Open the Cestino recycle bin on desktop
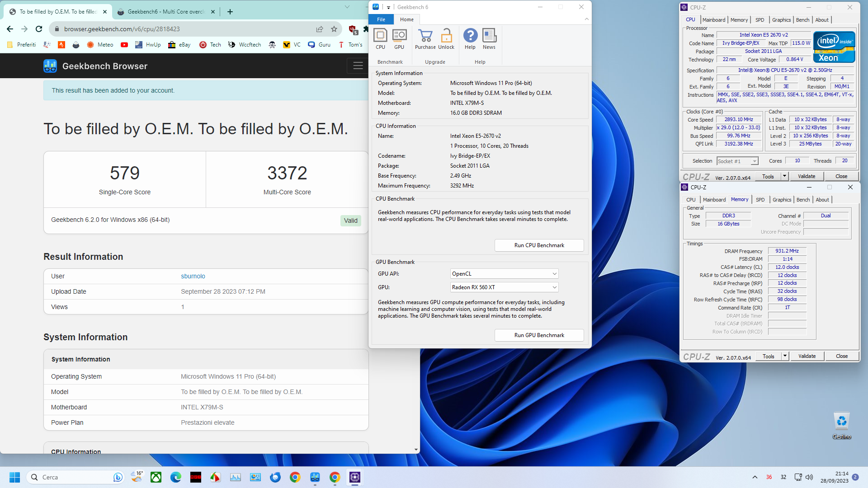 pos(841,426)
